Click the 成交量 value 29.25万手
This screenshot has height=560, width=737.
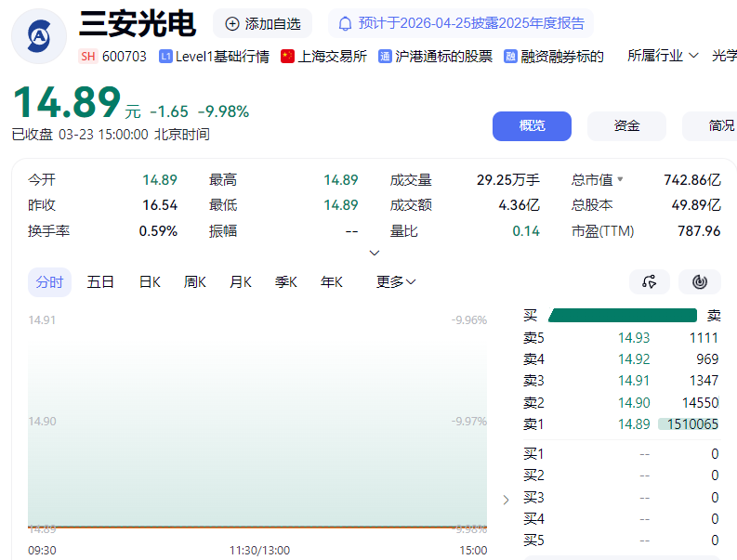click(508, 180)
